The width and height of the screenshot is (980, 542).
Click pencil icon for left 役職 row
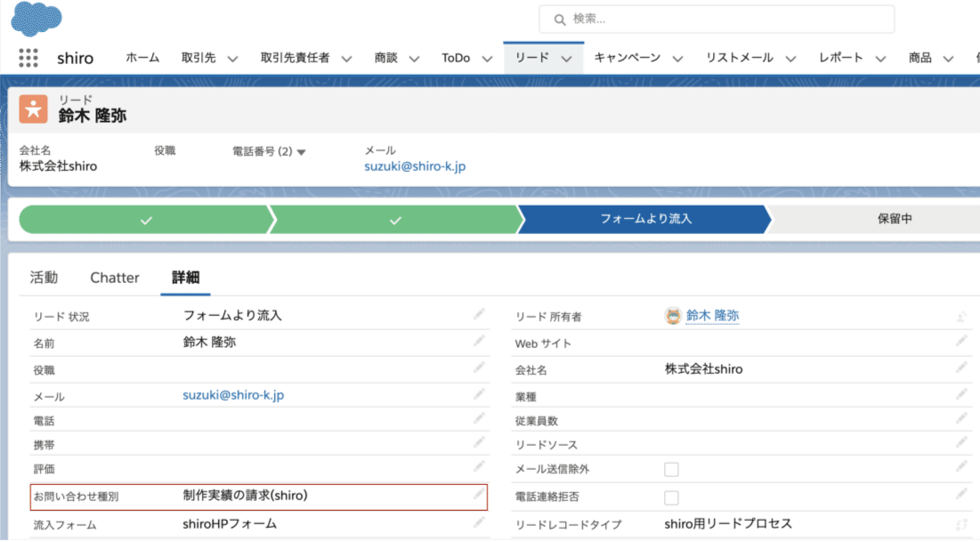tap(479, 368)
